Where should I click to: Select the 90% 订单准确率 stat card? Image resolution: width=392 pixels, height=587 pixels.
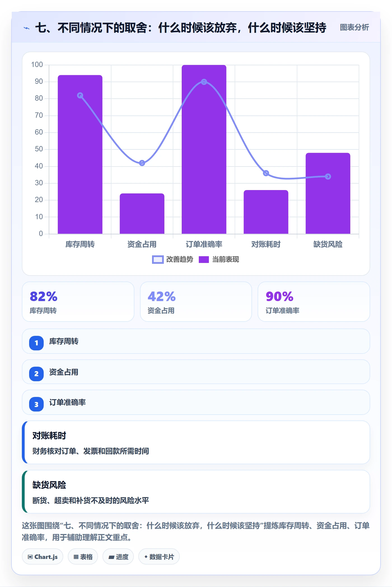[x=314, y=302]
